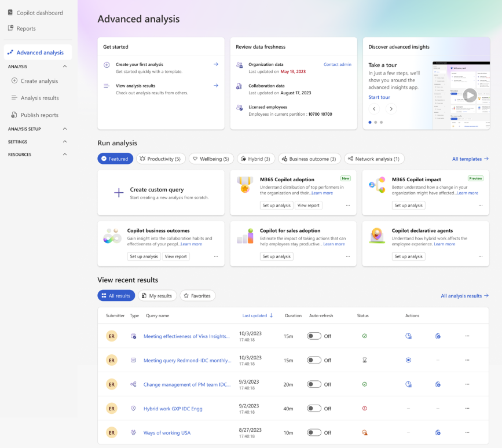Play the tour video
This screenshot has width=502, height=448.
[x=470, y=95]
